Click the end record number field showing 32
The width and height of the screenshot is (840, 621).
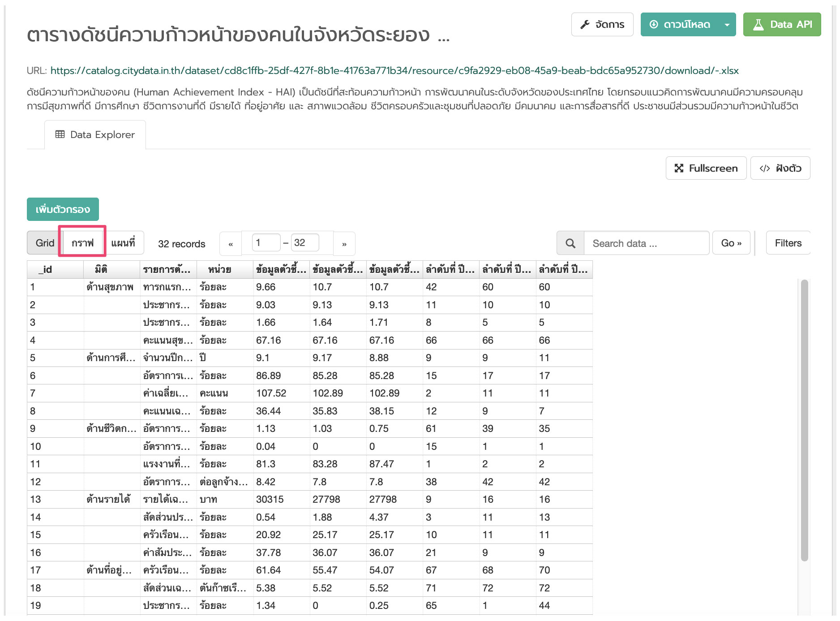coord(305,243)
